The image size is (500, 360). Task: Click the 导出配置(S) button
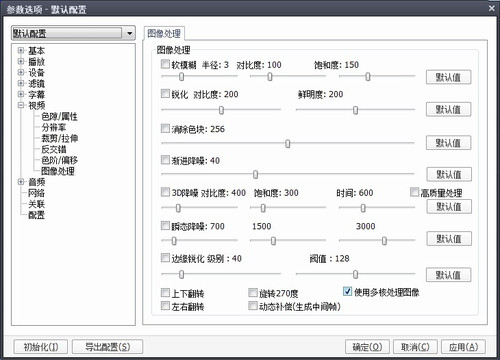click(x=107, y=347)
